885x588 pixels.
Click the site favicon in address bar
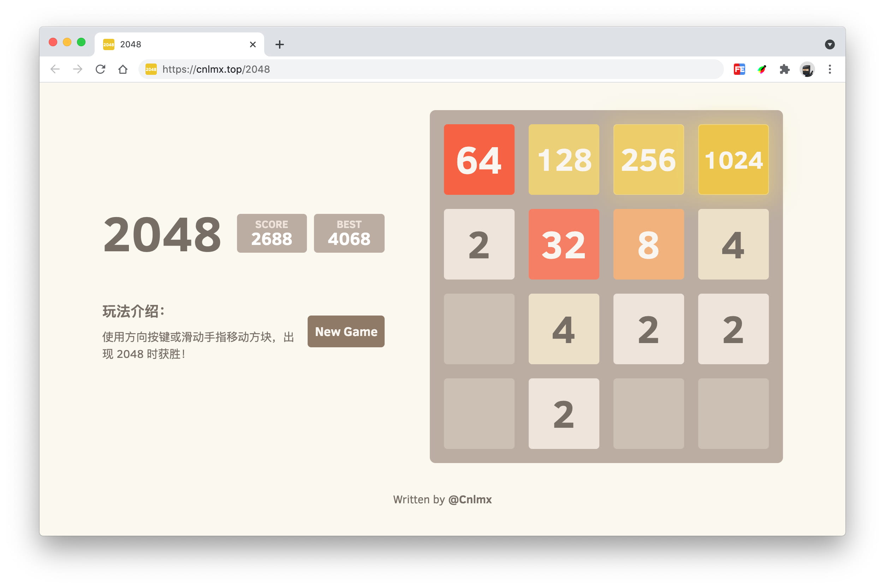pyautogui.click(x=151, y=69)
